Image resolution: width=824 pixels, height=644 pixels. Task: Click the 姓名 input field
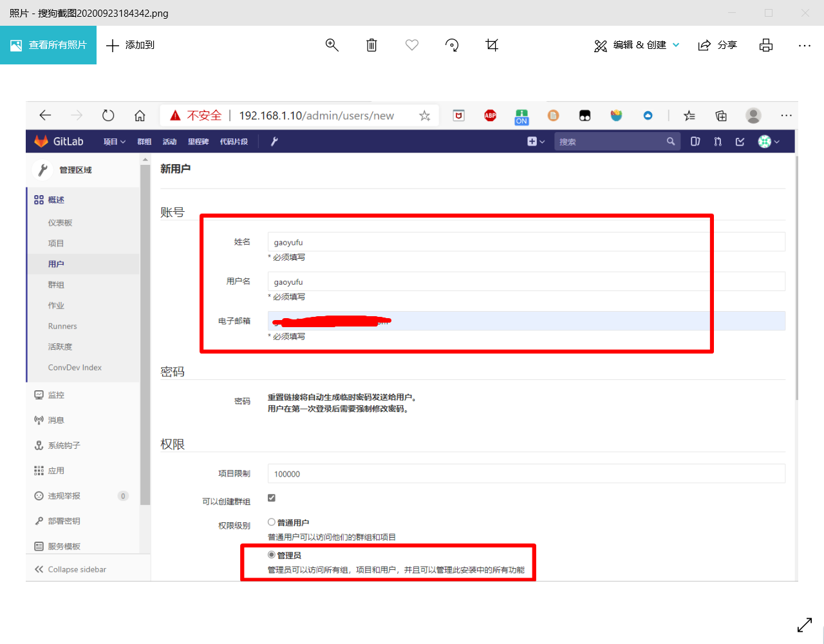point(526,242)
